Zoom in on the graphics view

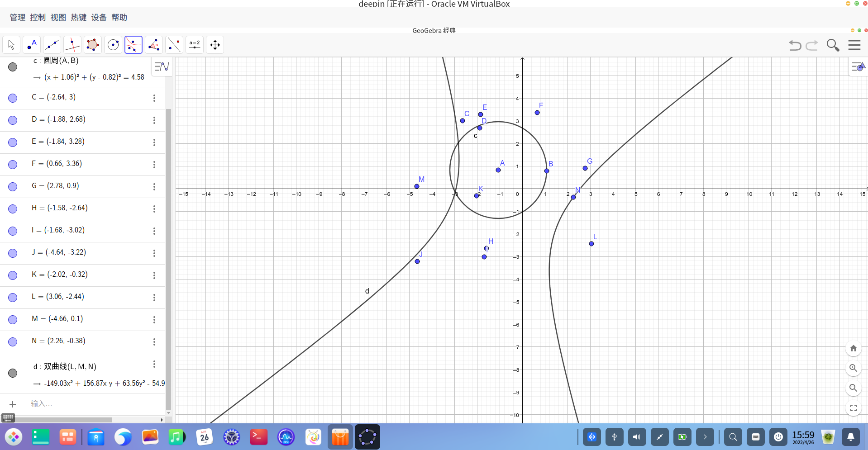point(854,368)
